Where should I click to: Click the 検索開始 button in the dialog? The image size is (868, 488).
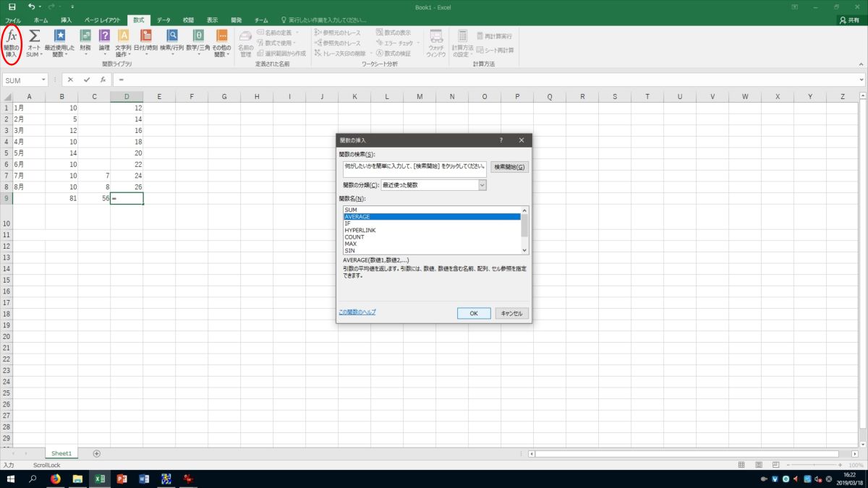pyautogui.click(x=509, y=167)
